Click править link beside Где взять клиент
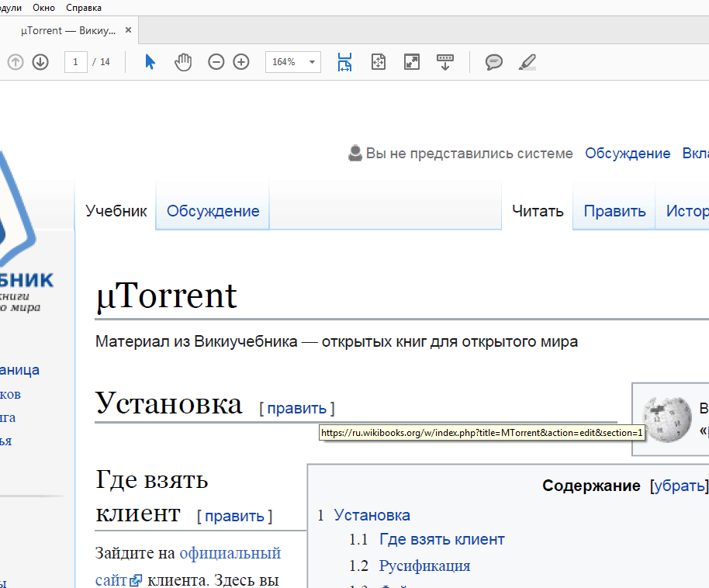709x588 pixels. (x=235, y=516)
